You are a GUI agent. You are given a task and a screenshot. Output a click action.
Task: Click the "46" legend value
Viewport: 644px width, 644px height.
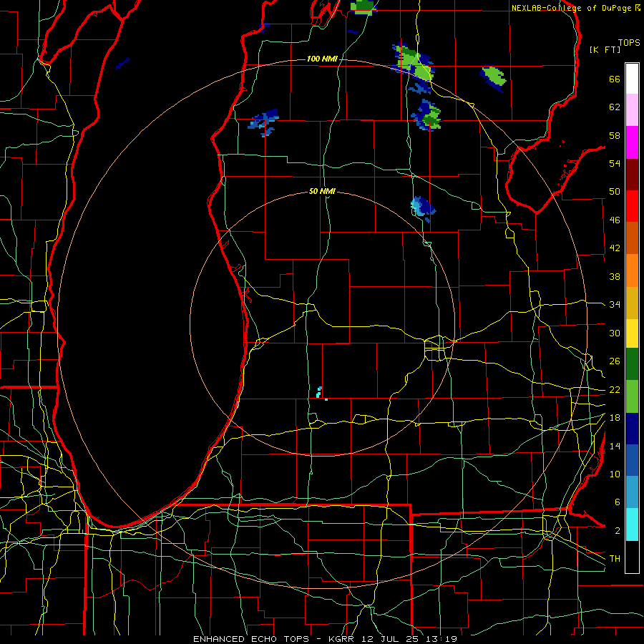(615, 220)
